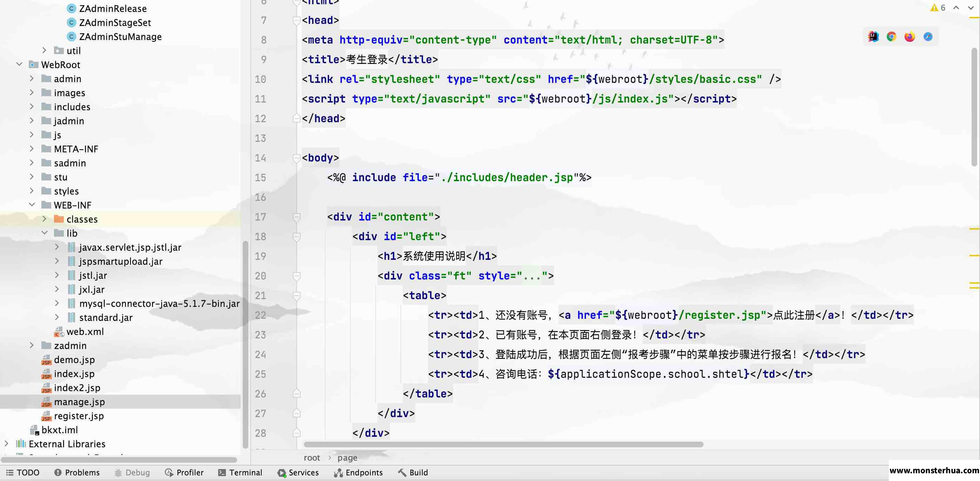Image resolution: width=980 pixels, height=481 pixels.
Task: Click the warnings indicator showing 6
Action: (938, 8)
